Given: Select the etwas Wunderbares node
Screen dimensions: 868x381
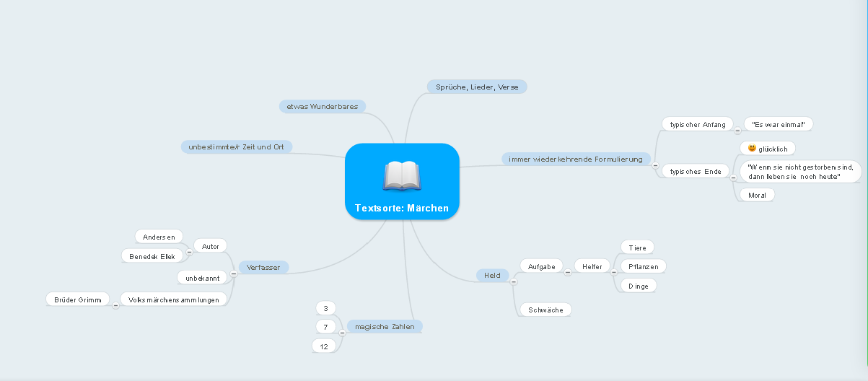Looking at the screenshot, I should [x=323, y=106].
